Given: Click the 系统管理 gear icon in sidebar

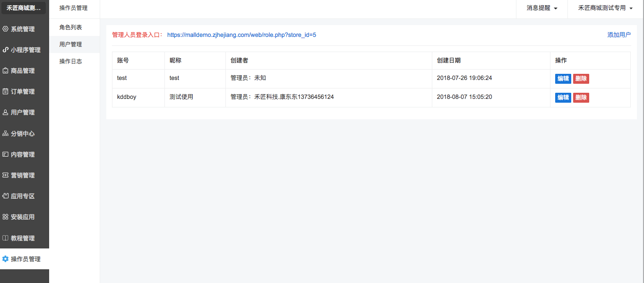Looking at the screenshot, I should click(x=6, y=29).
